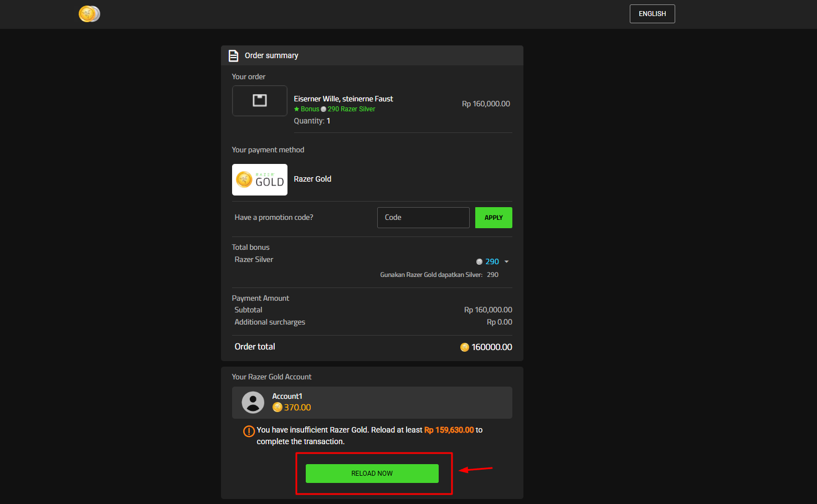Click the silver coin icon beside 290
The image size is (817, 504).
click(480, 262)
